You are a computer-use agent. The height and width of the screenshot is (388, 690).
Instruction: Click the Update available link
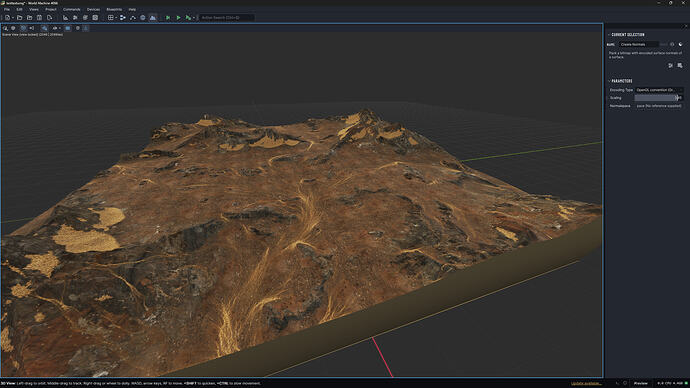[586, 384]
